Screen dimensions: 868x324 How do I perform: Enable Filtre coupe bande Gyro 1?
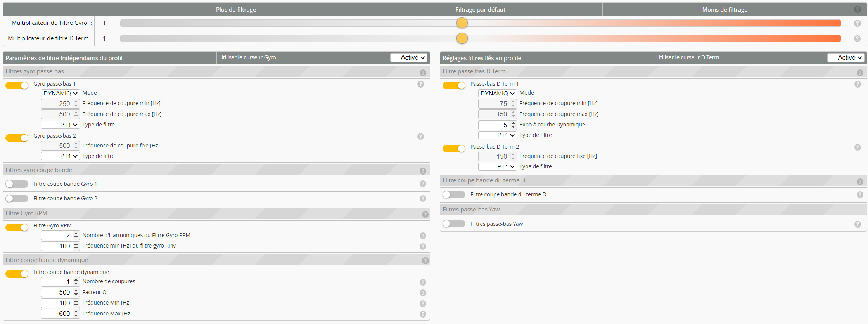pos(17,184)
